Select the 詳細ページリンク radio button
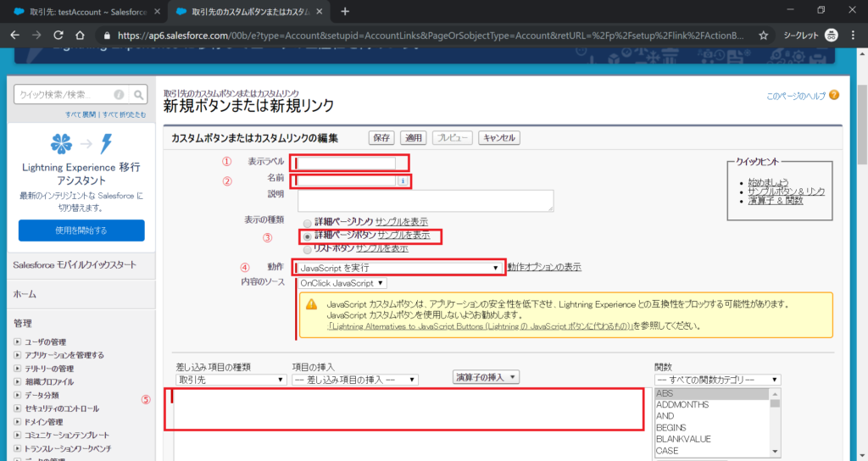The image size is (868, 461). [308, 221]
